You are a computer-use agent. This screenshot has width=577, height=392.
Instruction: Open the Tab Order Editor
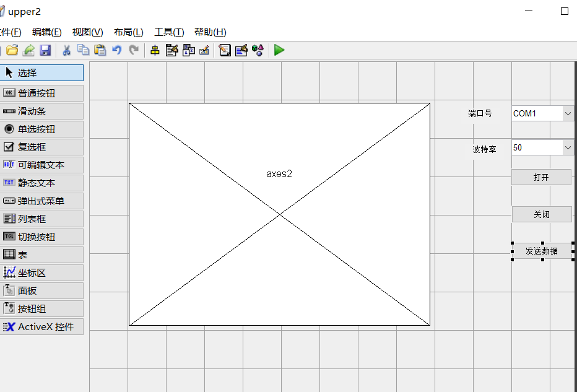188,50
